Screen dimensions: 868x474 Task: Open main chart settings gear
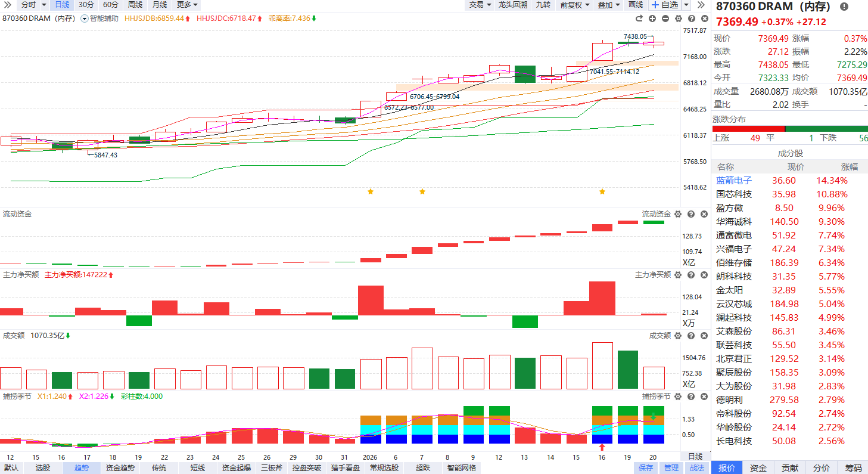(678, 18)
